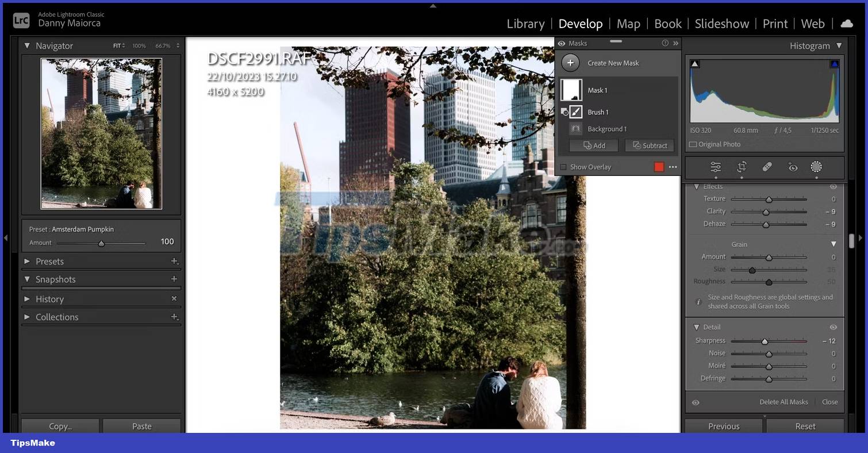
Task: Click the Subtract button for Mask 1
Action: click(649, 145)
